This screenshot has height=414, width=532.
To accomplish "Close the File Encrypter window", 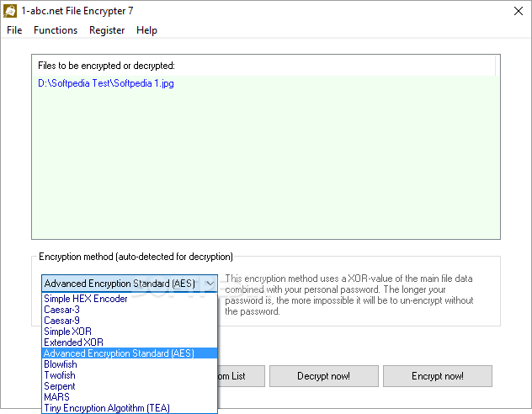I will 518,11.
